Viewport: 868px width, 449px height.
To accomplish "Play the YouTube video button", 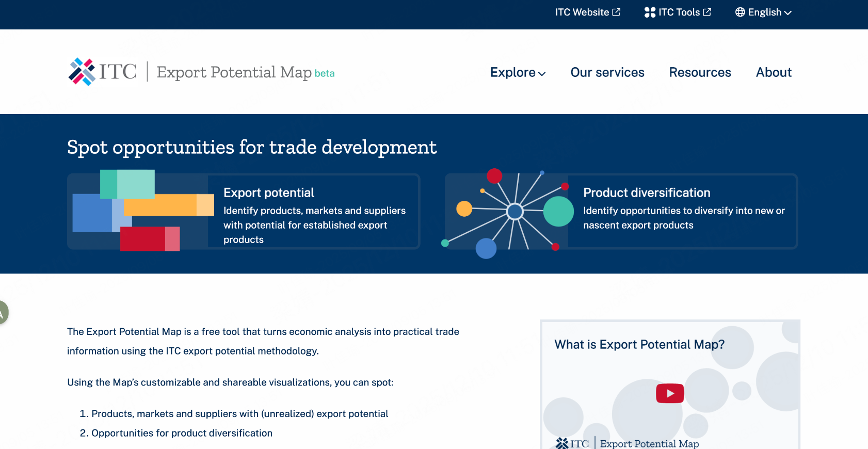I will (x=669, y=393).
